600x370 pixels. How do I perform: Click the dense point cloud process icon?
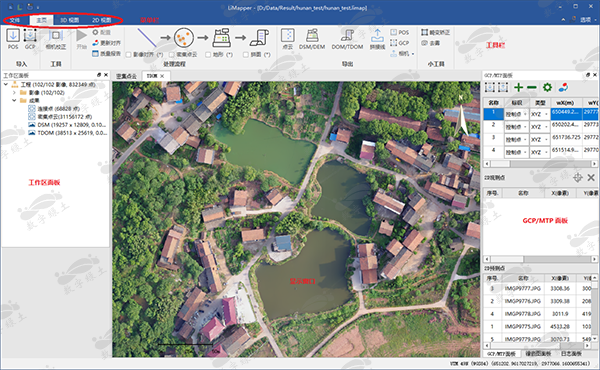coord(184,37)
